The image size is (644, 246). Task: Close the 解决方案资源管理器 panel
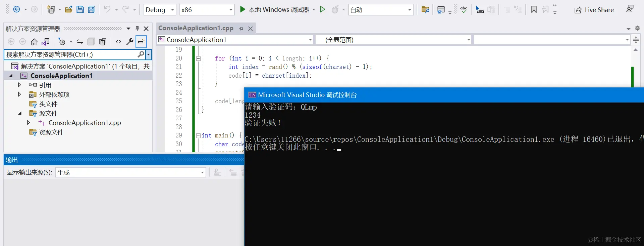pos(146,29)
